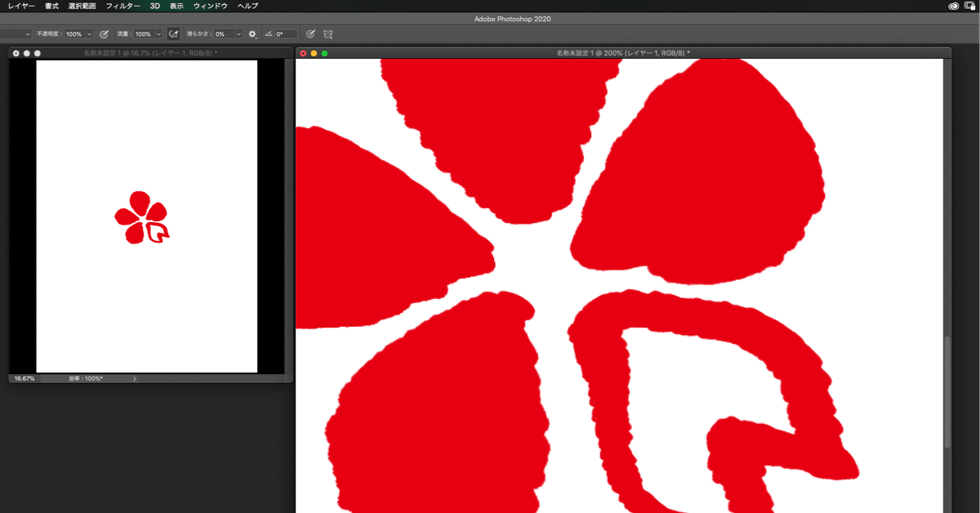Click the 効率 : 100%* status text
Image resolution: width=980 pixels, height=513 pixels.
[86, 379]
